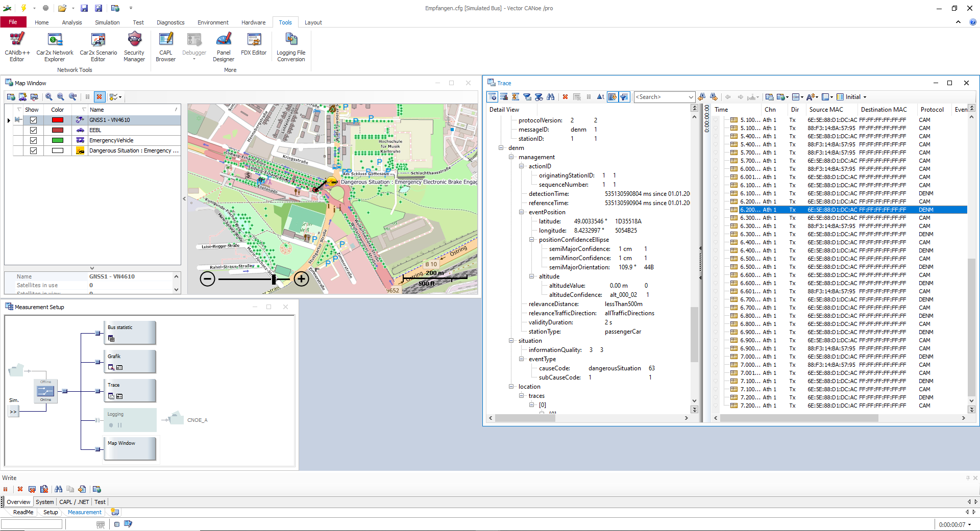Toggle Detail View button in Trace toolbar
The width and height of the screenshot is (980, 531).
click(493, 97)
